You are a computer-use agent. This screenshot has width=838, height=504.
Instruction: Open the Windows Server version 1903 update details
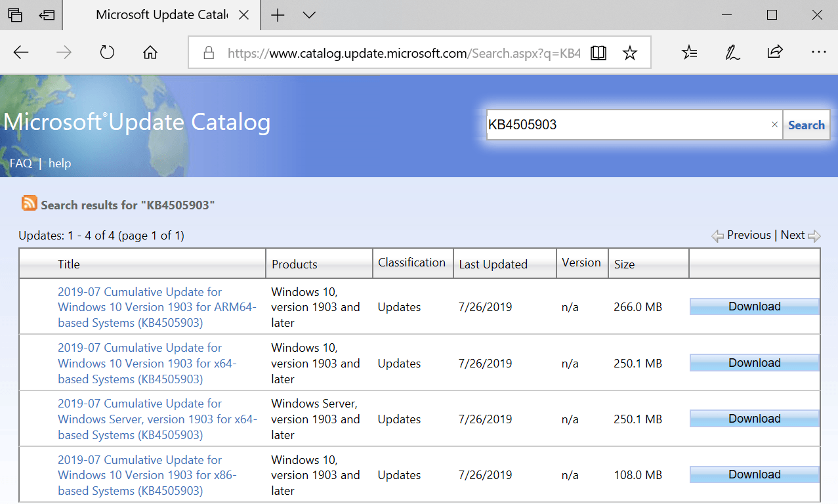tap(157, 419)
